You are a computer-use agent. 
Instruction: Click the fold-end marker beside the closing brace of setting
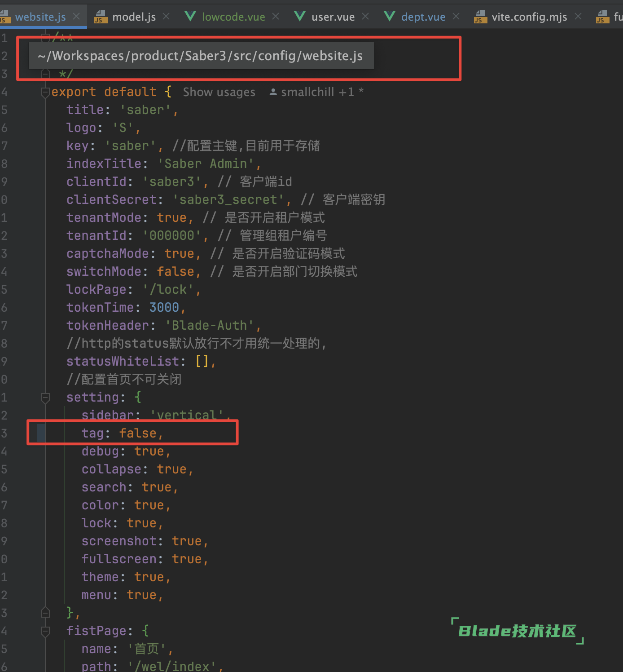[45, 613]
